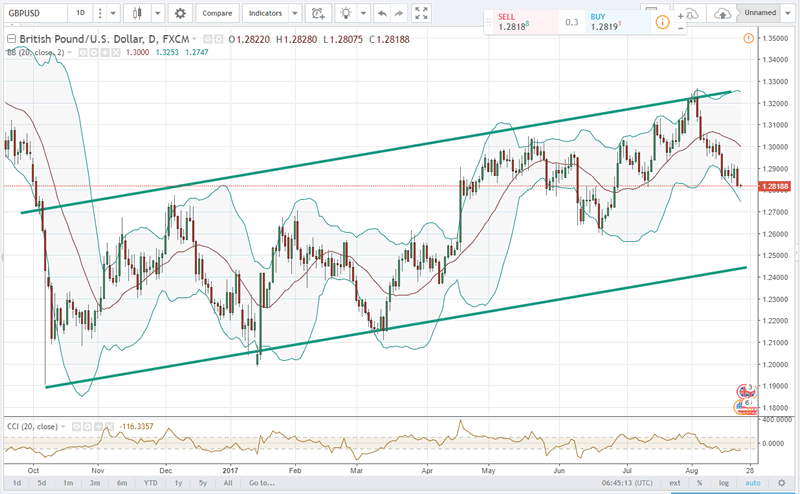Toggle percent scale '%' option
The image size is (800, 494).
[x=699, y=483]
